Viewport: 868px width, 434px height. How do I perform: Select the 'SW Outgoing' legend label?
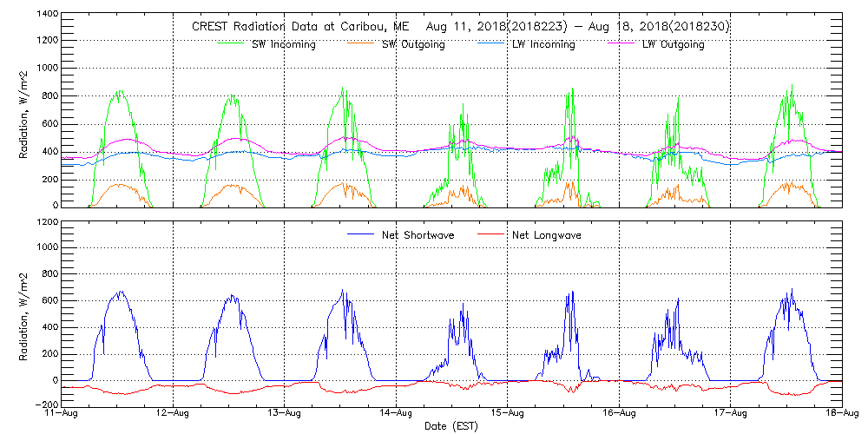point(413,44)
